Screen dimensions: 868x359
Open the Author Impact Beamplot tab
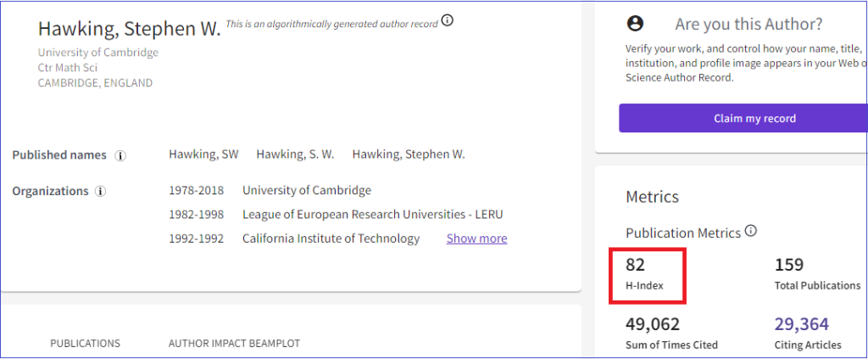tap(234, 344)
